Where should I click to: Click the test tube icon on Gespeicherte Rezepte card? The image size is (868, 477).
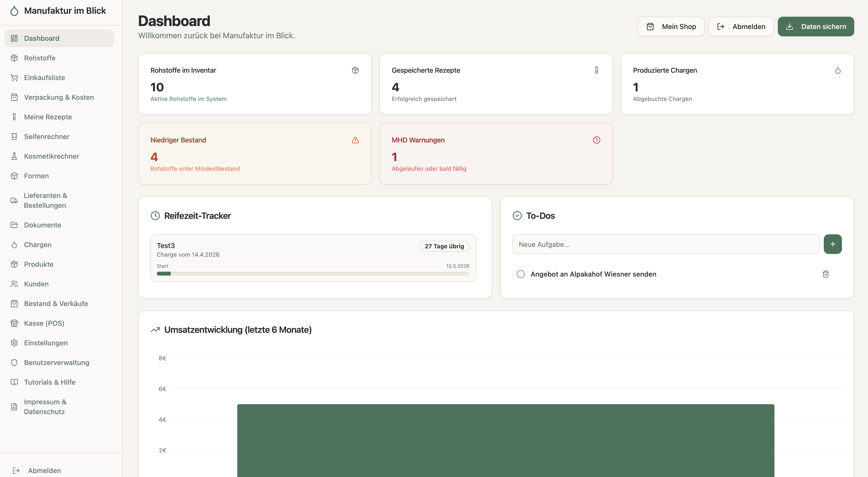pos(596,70)
